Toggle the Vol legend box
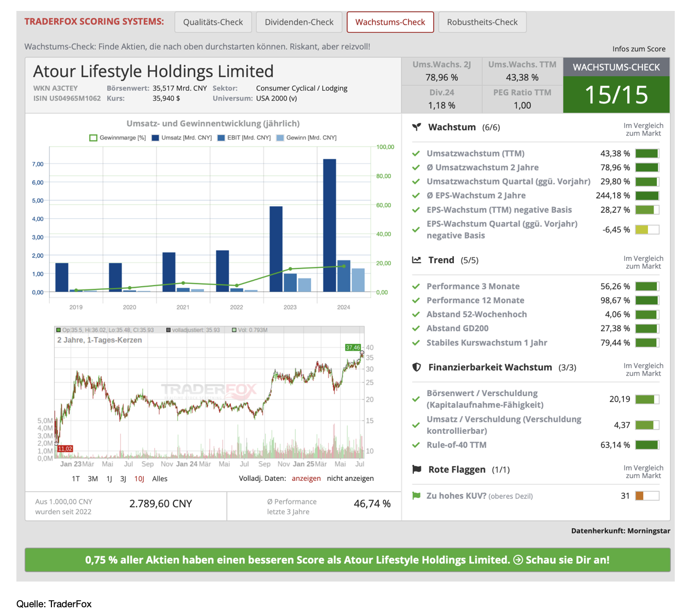Viewport: 689px width, 616px height. (234, 330)
